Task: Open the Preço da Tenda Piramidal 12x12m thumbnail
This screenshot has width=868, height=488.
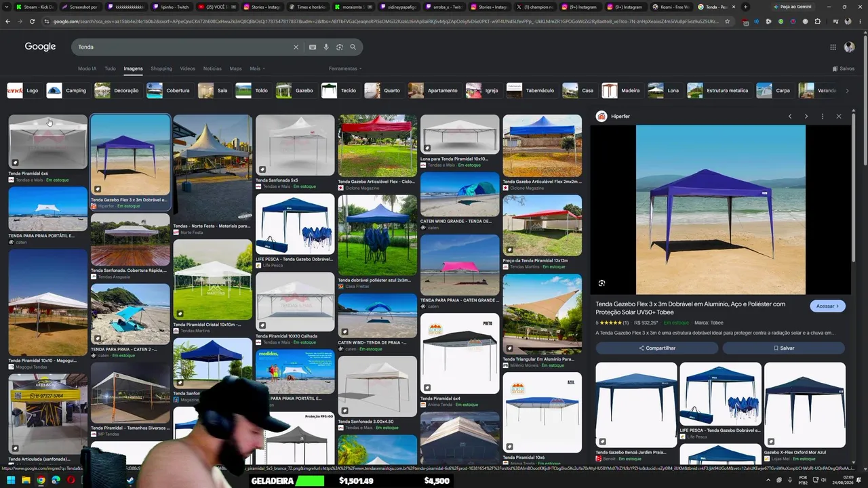Action: pos(542,225)
